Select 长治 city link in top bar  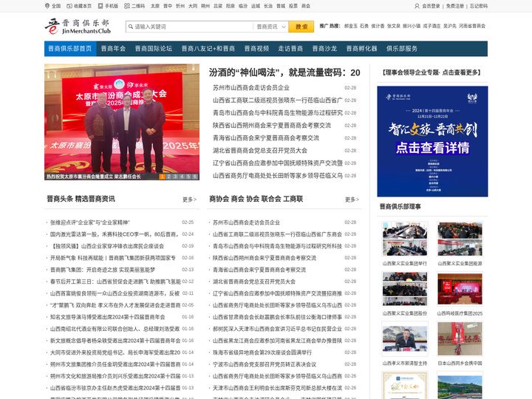(268, 6)
